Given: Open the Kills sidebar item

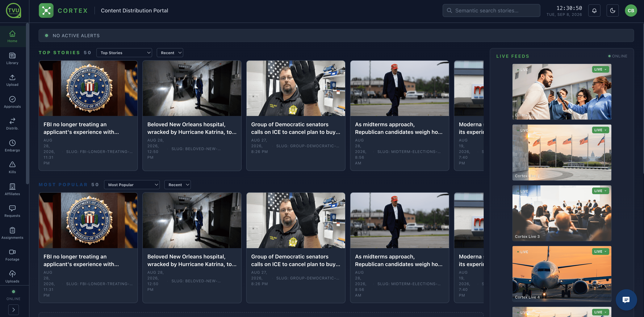Looking at the screenshot, I should point(12,168).
